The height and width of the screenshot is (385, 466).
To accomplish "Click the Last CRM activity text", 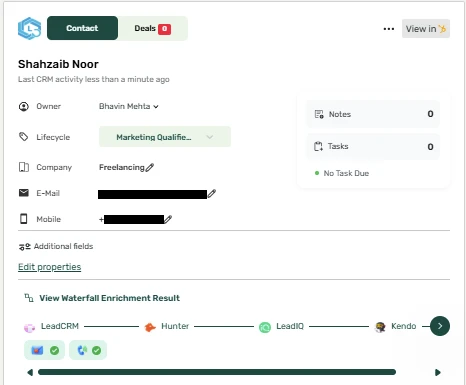I will (x=94, y=79).
